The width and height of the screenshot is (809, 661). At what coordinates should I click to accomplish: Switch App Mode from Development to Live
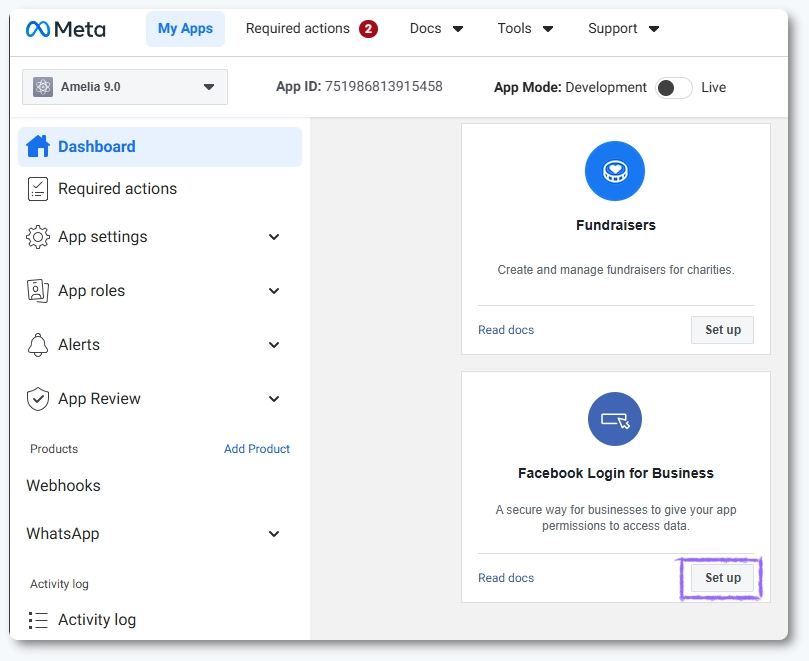(x=673, y=88)
